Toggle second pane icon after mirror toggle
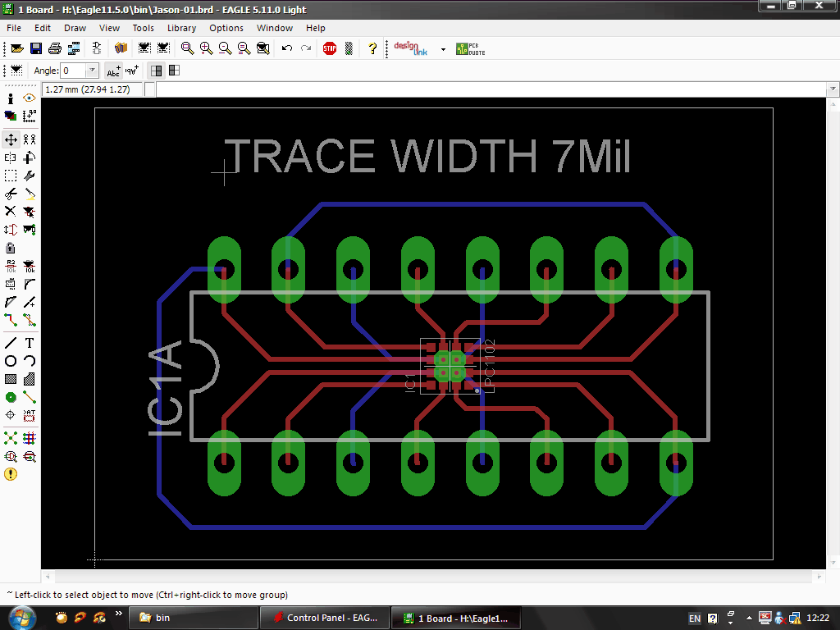Screen dimensions: 840x630 point(174,71)
